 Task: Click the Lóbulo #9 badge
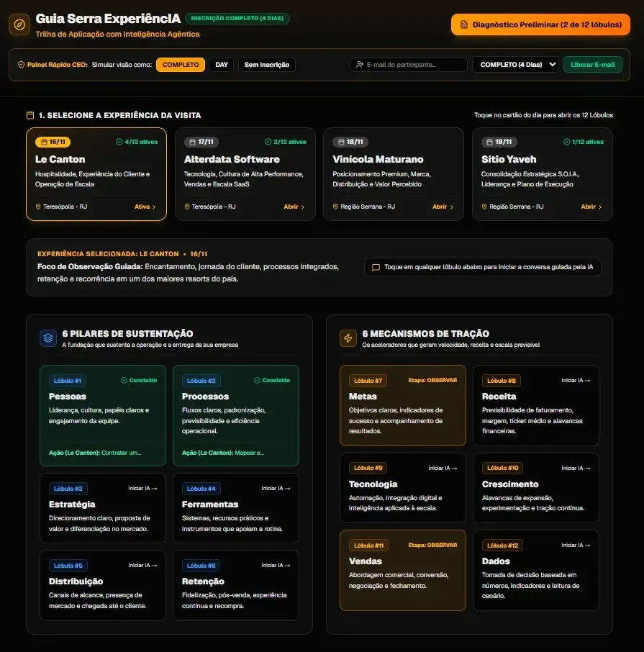(368, 468)
